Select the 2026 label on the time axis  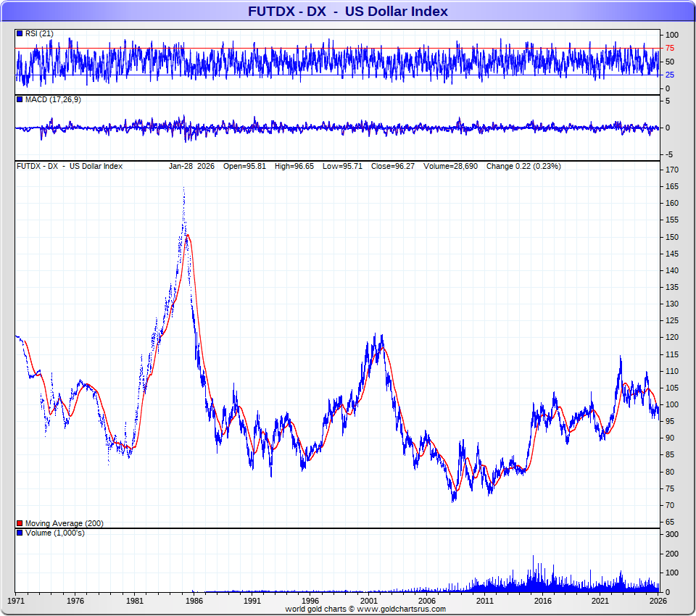(x=658, y=601)
